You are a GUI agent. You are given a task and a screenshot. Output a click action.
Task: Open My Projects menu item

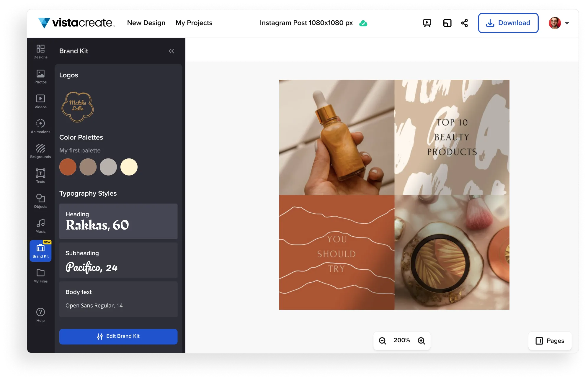coord(194,23)
